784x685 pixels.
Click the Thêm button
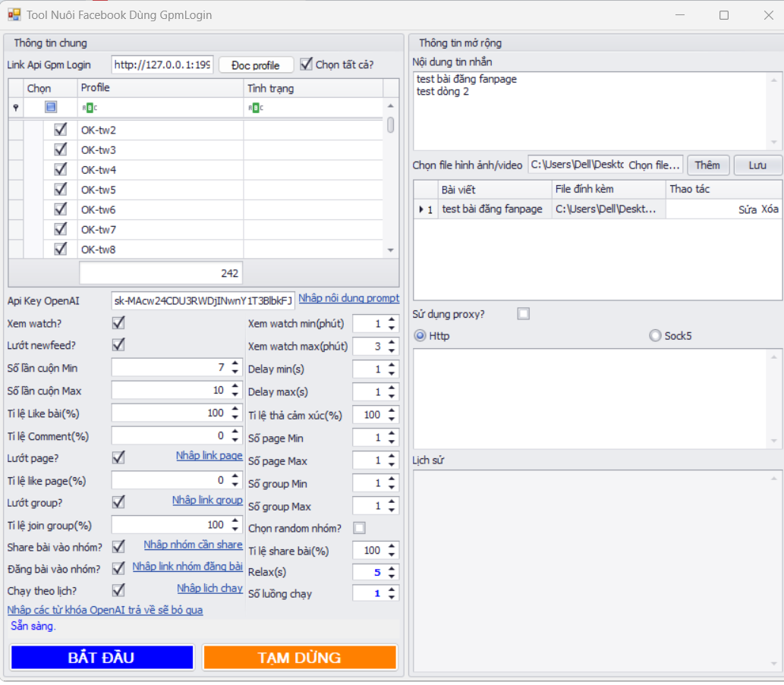708,165
